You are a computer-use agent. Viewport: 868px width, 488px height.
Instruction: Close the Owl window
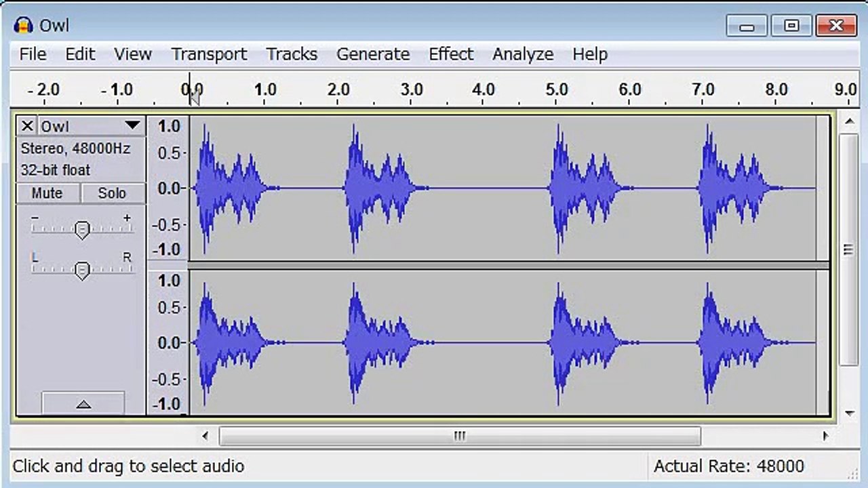pos(835,26)
